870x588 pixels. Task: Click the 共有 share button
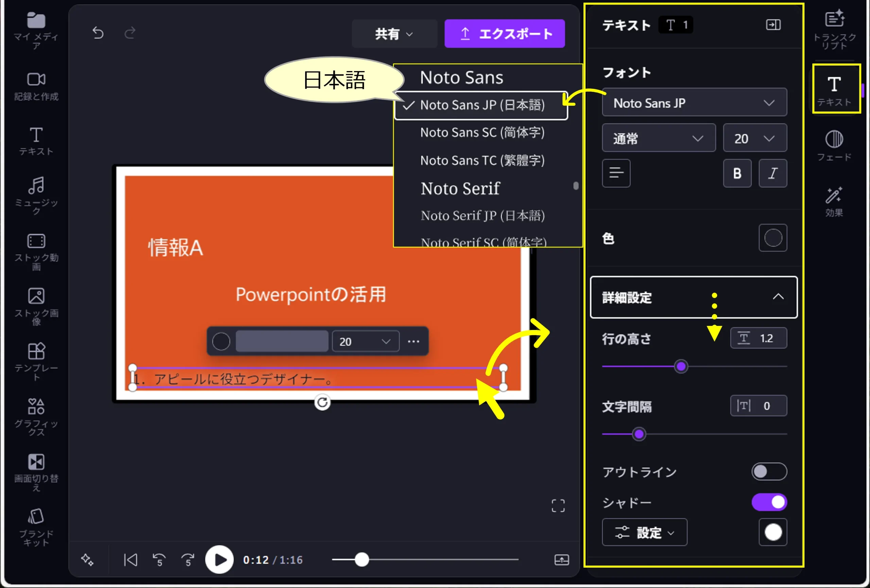tap(394, 34)
